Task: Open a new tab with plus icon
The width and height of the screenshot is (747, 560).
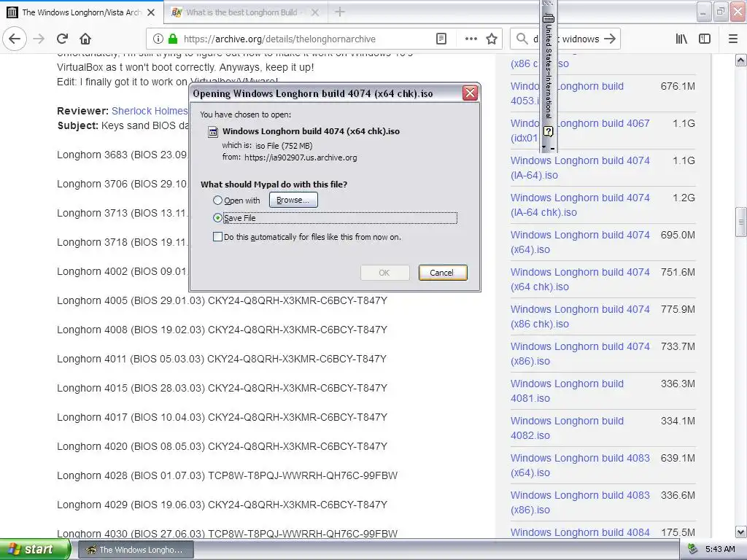Action: click(340, 12)
